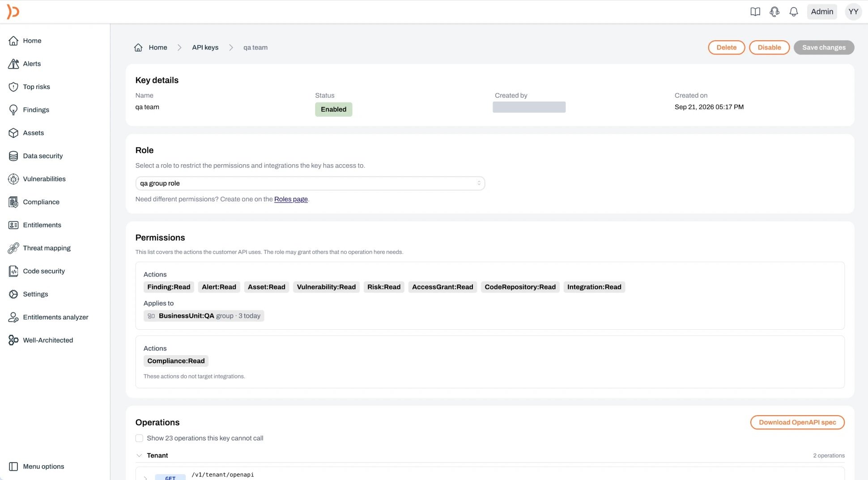Click the Data security database icon

tap(13, 156)
